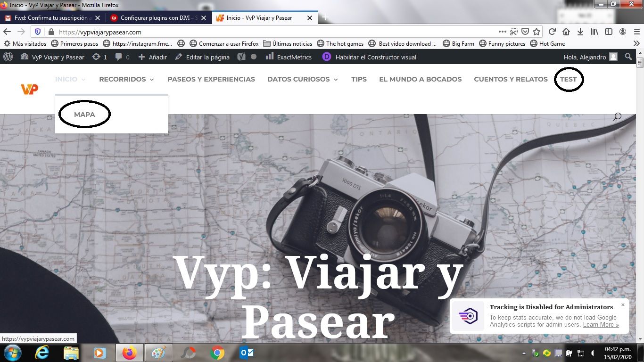
Task: Open taskbar clock and date
Action: (x=618, y=353)
